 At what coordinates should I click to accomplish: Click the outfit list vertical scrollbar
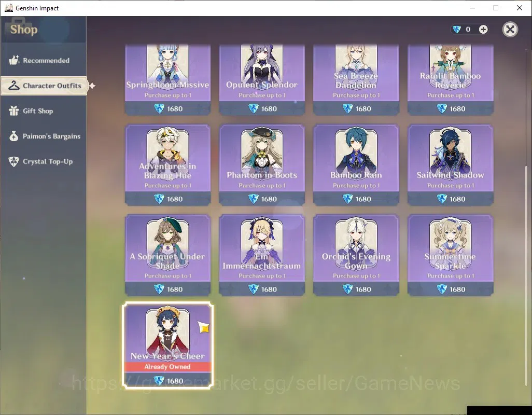(527, 275)
